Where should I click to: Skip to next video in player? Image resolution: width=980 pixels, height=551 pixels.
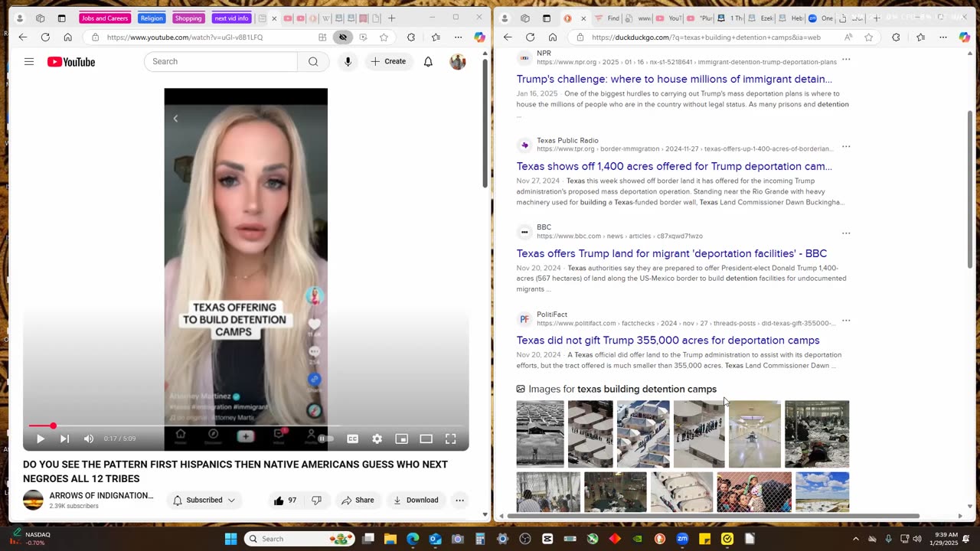click(x=64, y=439)
